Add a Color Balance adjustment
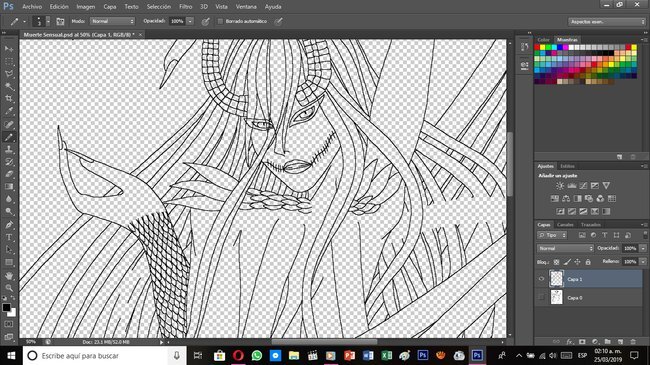 [566, 199]
